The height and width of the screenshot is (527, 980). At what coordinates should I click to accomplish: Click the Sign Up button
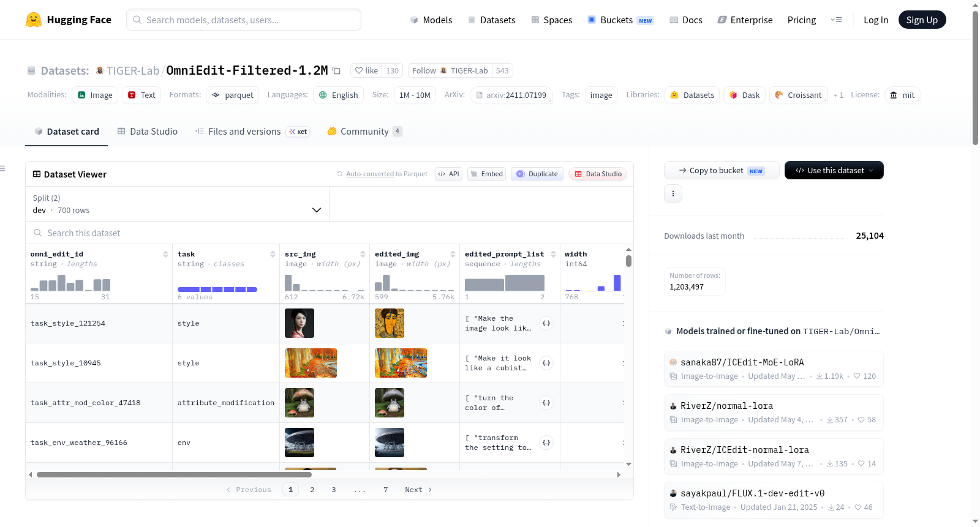[x=922, y=20]
